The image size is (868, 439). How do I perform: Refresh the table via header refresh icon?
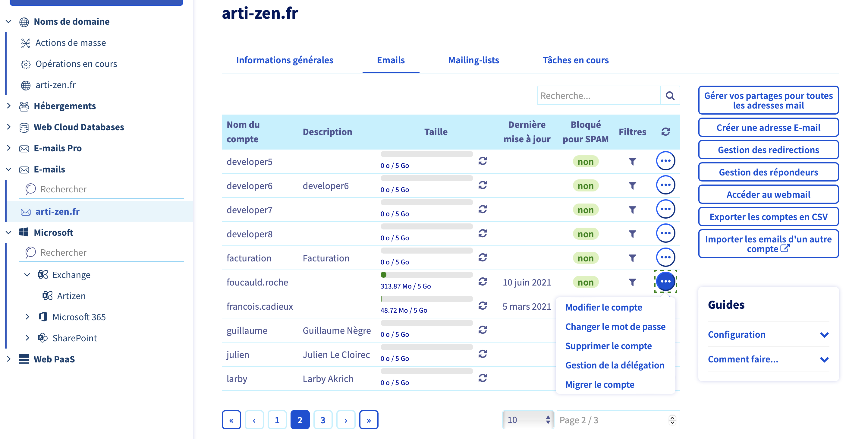tap(665, 132)
